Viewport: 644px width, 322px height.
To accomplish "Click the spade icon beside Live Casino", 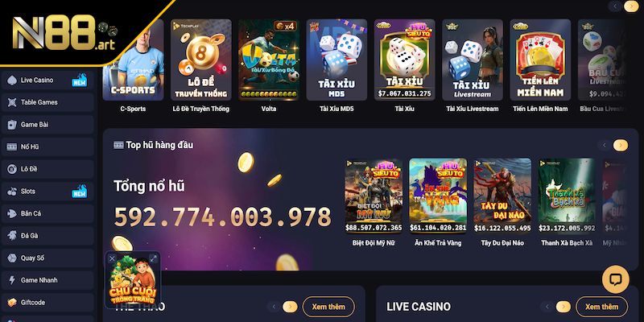I will click(x=12, y=80).
